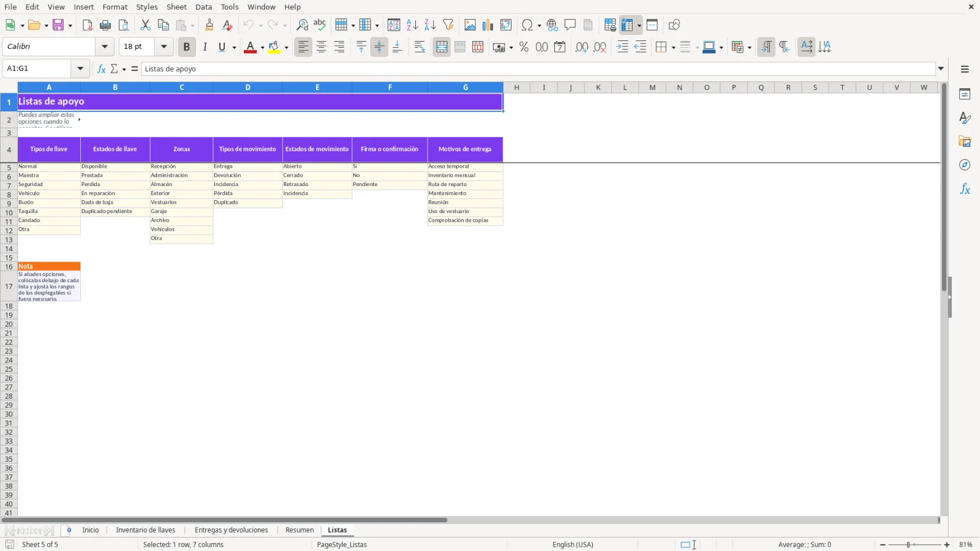Apply yellow background color
This screenshot has width=980, height=551.
(274, 47)
